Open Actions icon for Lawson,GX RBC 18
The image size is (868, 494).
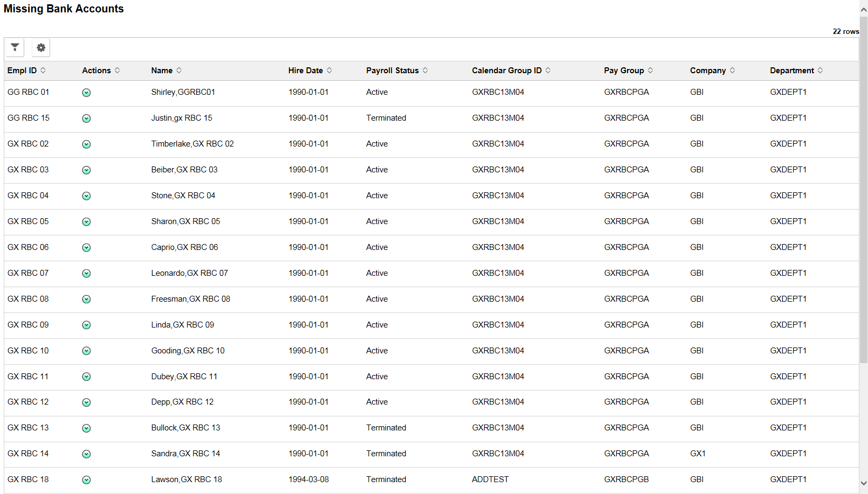86,479
